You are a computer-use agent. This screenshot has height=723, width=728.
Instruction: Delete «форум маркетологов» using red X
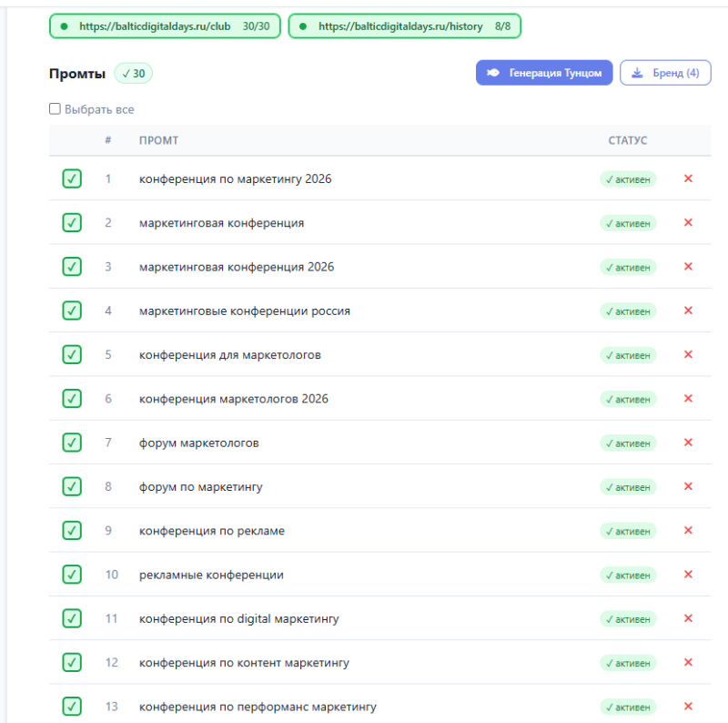tap(688, 443)
